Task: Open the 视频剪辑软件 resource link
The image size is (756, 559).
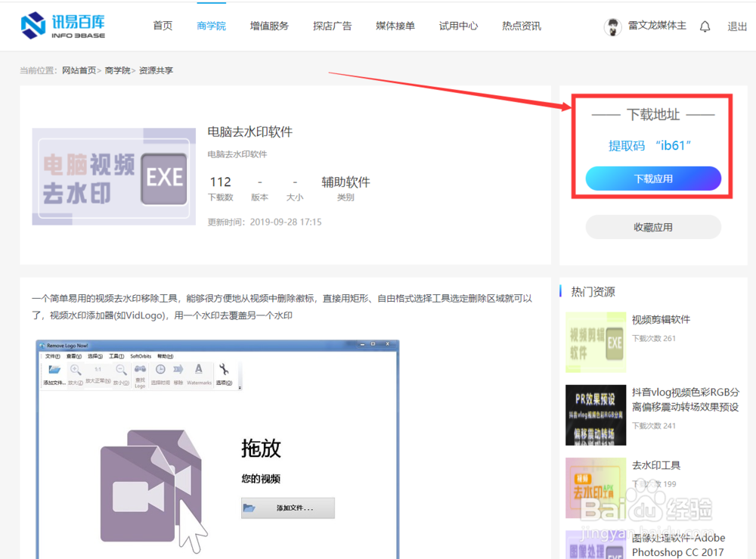Action: (x=661, y=319)
